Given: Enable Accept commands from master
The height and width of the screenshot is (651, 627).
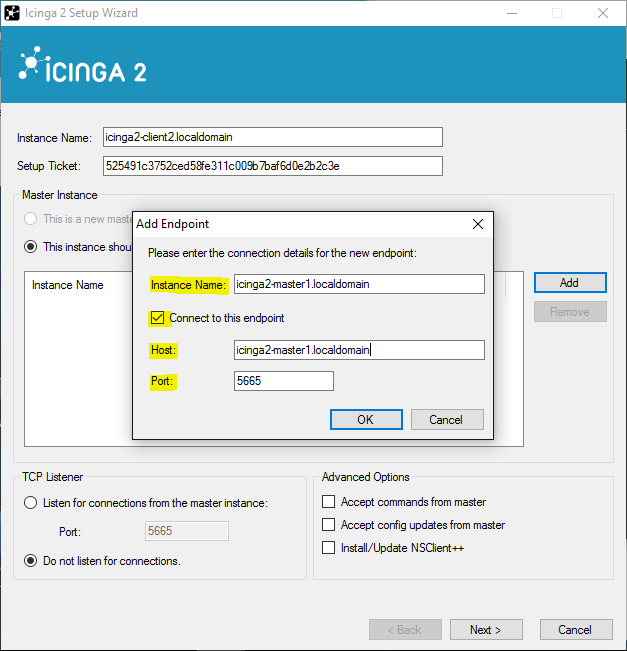Looking at the screenshot, I should (328, 502).
